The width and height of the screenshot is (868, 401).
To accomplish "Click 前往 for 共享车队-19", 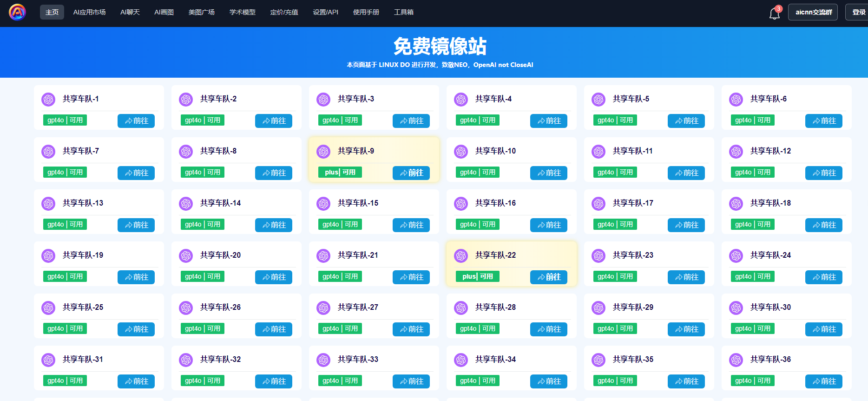I will point(136,277).
